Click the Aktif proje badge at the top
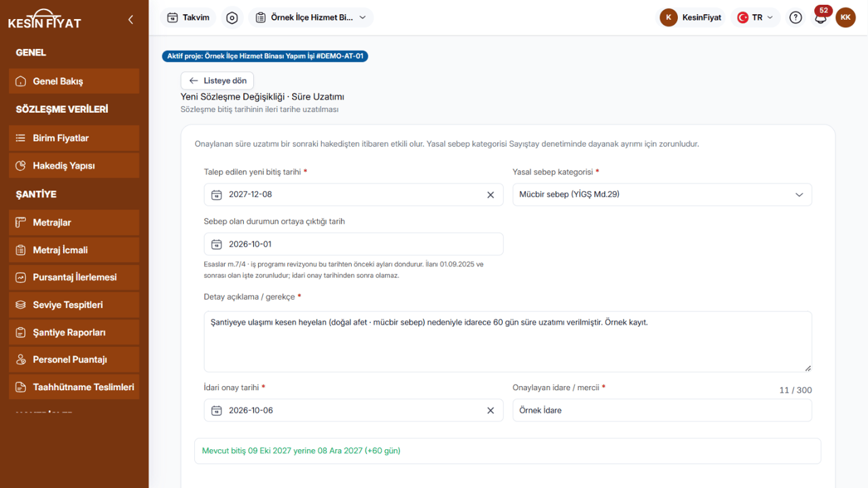Screen dimensions: 868x488 click(265, 56)
